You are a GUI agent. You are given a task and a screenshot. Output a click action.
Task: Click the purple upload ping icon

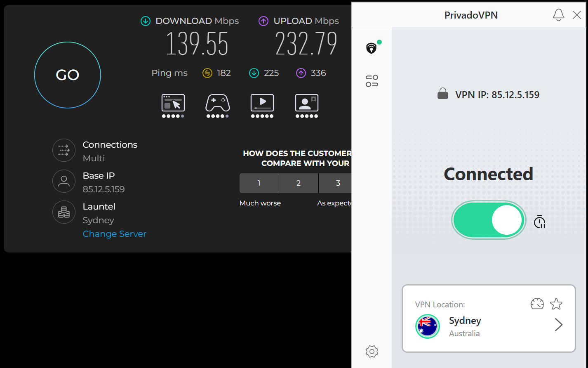[301, 73]
